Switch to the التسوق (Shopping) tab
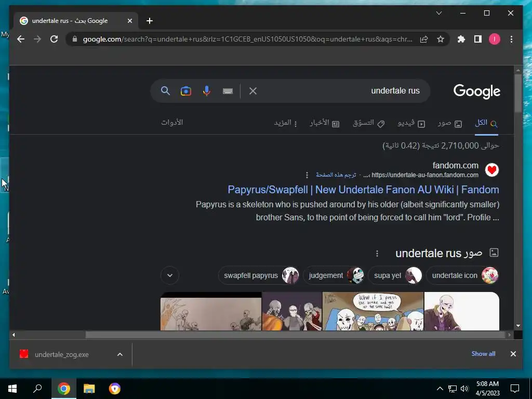The height and width of the screenshot is (399, 532). (368, 123)
